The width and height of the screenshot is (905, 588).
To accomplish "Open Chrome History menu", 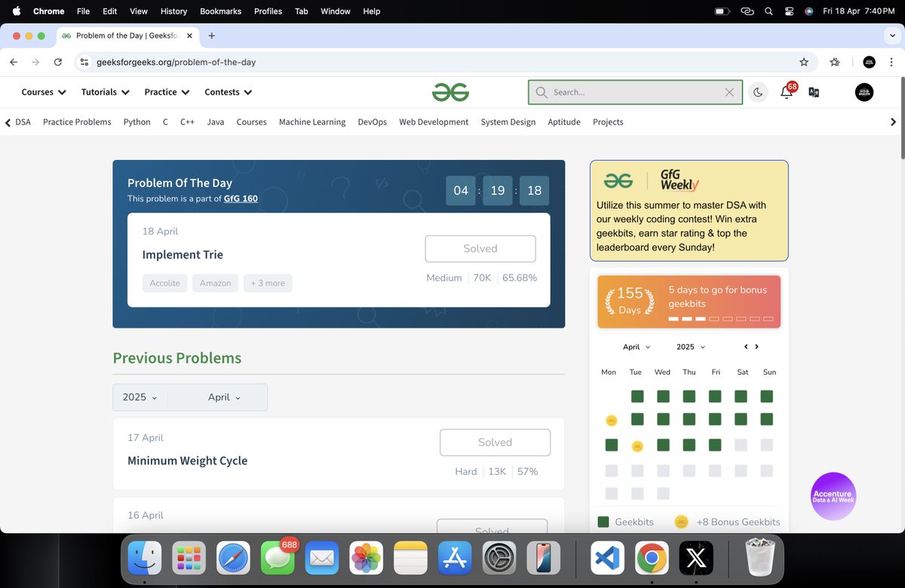I will [x=173, y=11].
